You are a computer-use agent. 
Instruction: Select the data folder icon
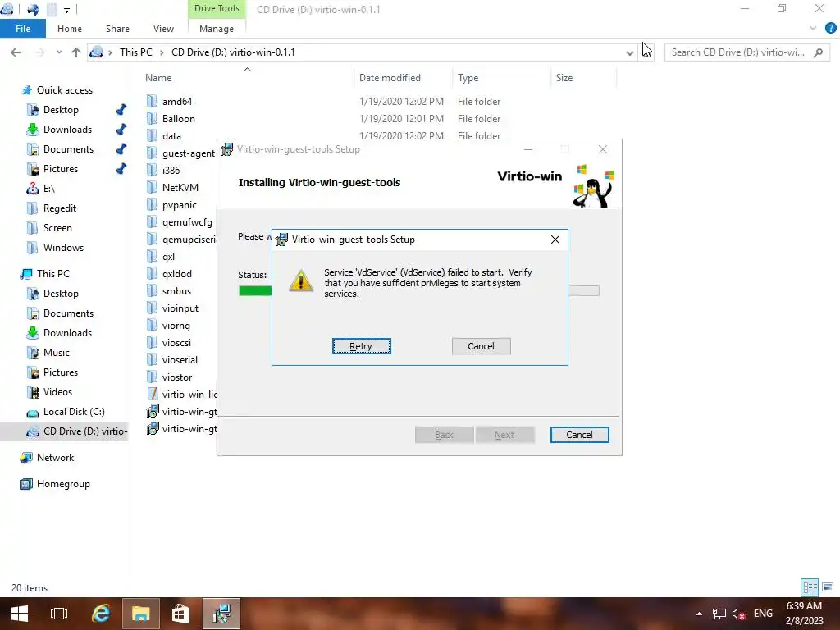(152, 135)
